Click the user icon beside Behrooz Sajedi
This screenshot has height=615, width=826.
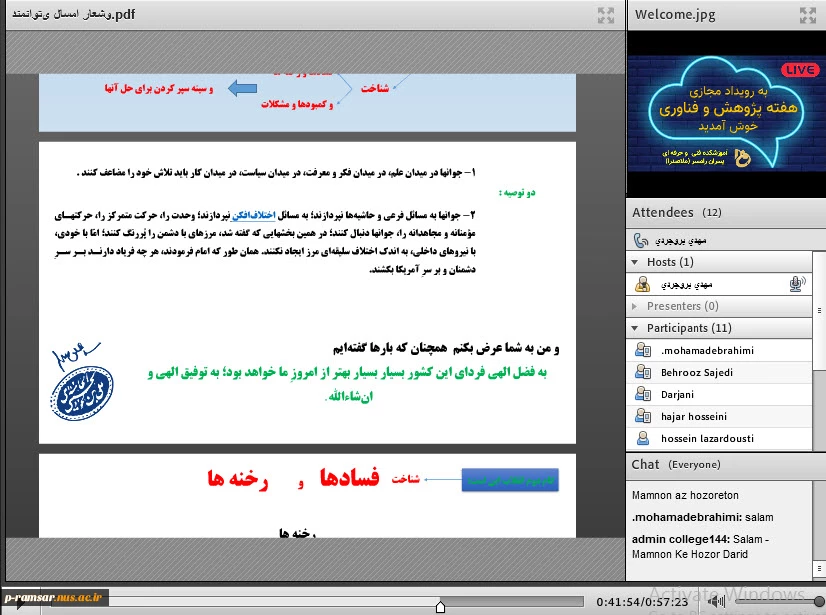(643, 372)
